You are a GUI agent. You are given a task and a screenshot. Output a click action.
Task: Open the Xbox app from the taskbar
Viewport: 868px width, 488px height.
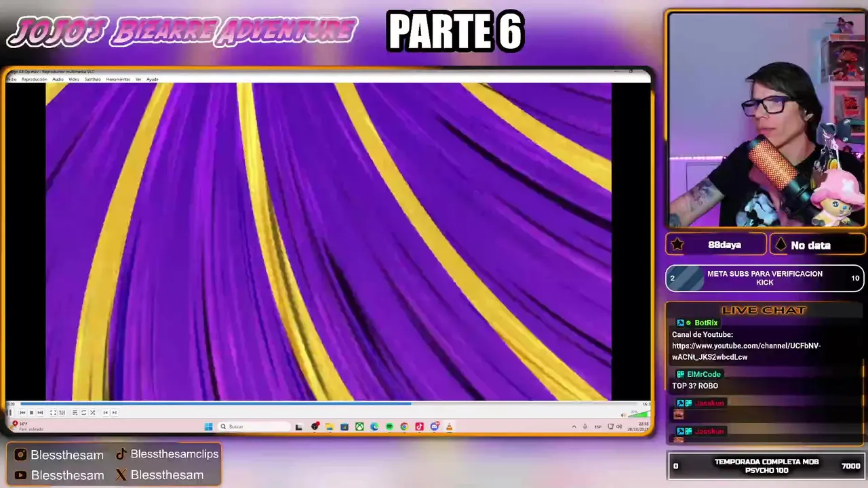pos(359,426)
